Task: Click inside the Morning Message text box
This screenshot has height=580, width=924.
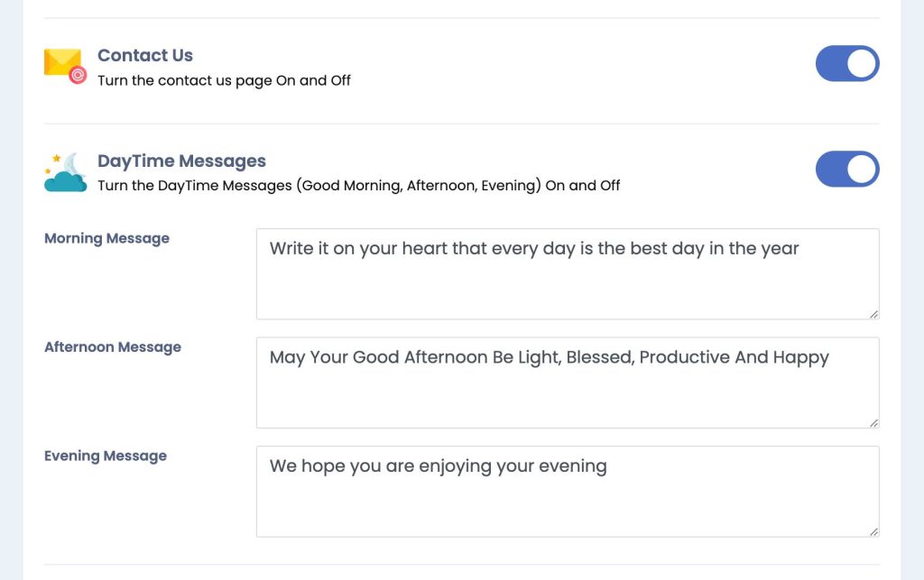Action: coord(568,274)
